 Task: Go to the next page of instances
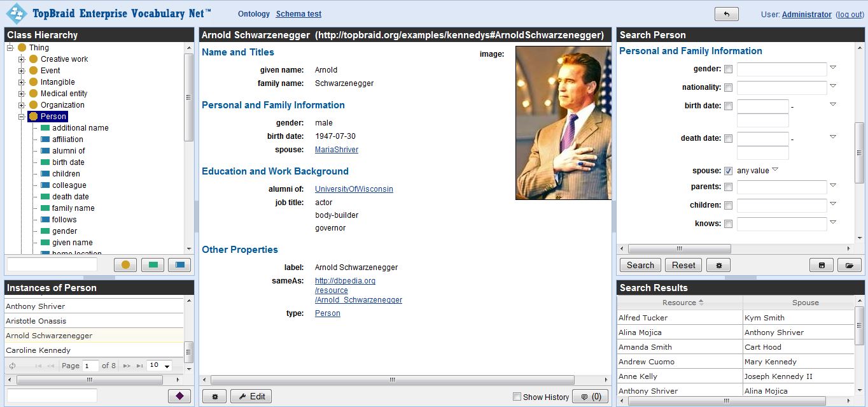coord(127,366)
